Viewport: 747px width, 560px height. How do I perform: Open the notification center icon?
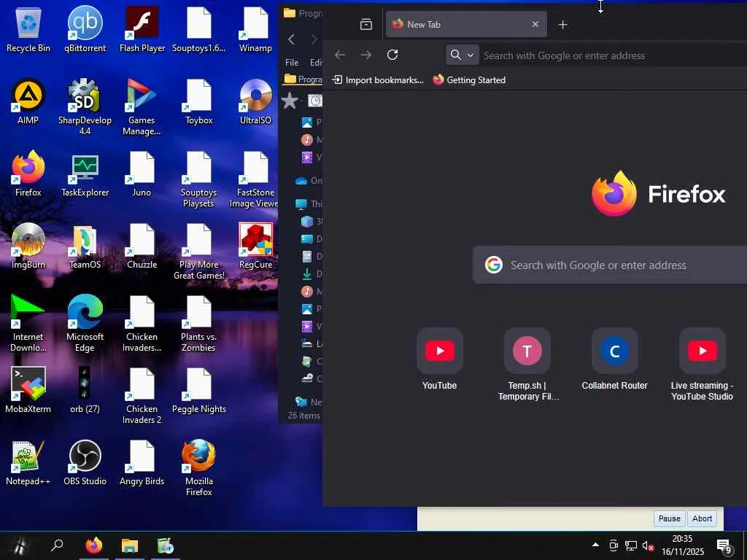[724, 545]
